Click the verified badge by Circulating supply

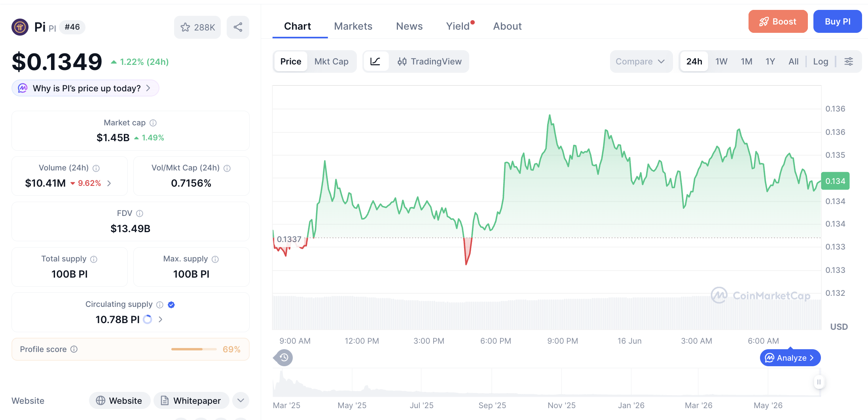coord(171,305)
